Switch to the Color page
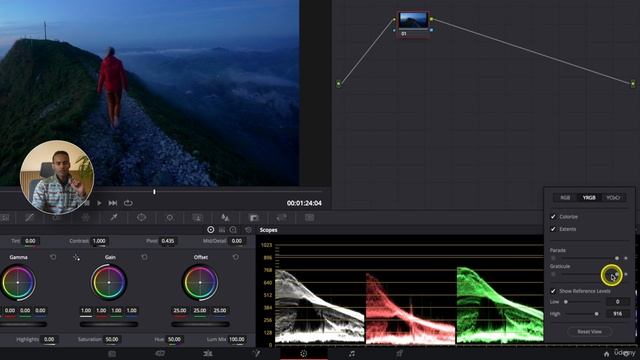This screenshot has height=360, width=640. pos(304,353)
